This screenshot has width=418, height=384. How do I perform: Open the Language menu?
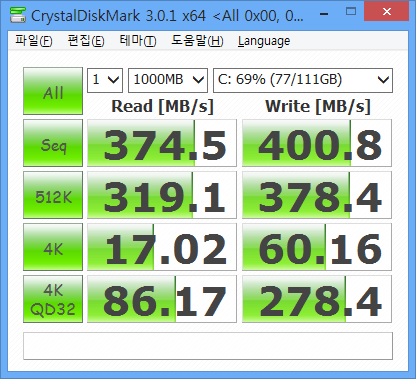pos(264,41)
